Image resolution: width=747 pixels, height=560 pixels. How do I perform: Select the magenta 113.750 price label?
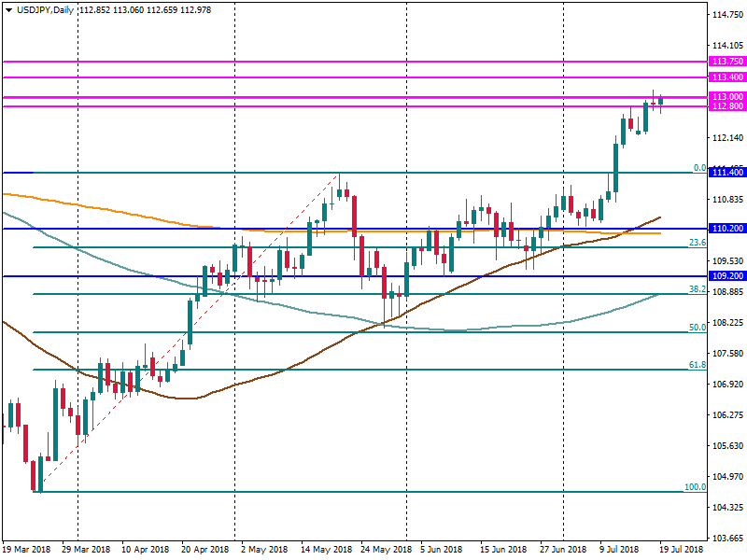pos(726,61)
